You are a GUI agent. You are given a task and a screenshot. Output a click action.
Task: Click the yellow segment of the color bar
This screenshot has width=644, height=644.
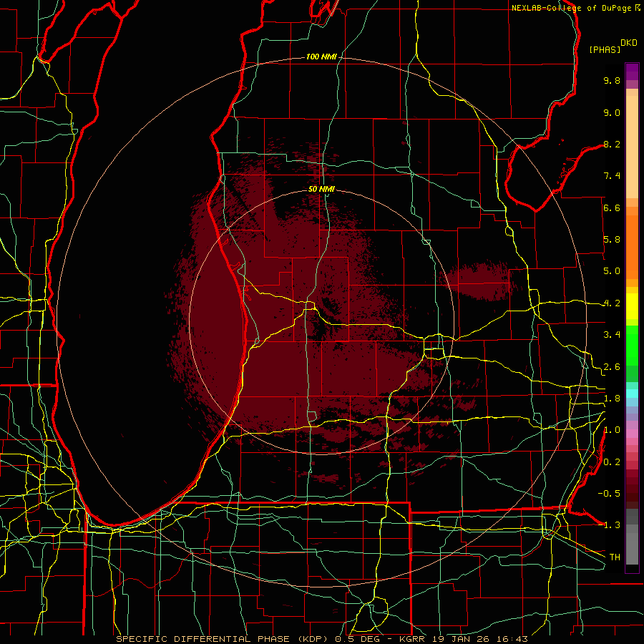(x=632, y=306)
